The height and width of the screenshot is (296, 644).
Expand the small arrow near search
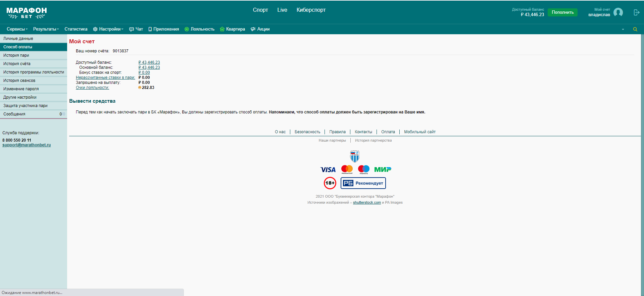[623, 30]
